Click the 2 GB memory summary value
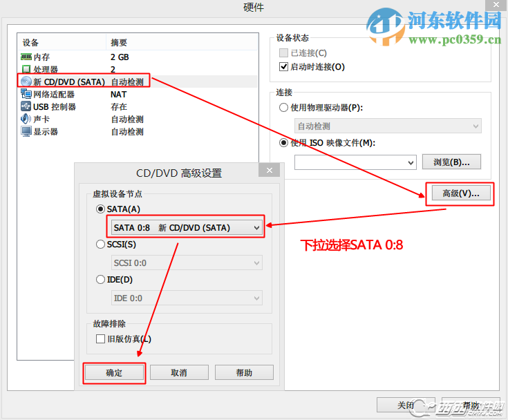508x420 pixels. tap(120, 57)
